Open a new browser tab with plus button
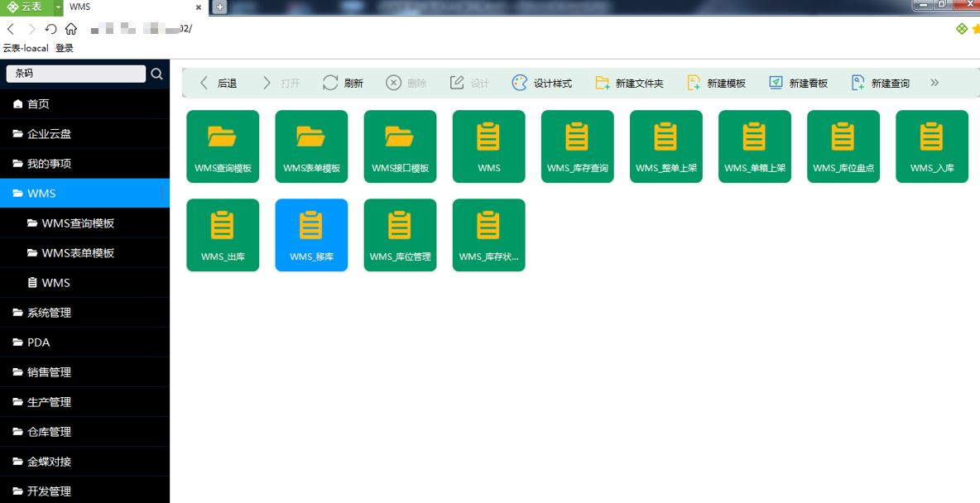 (219, 7)
